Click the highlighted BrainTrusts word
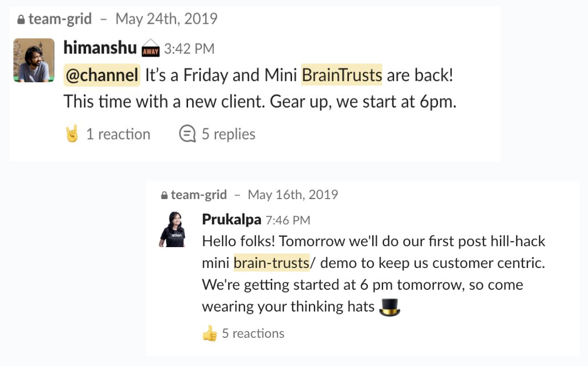The image size is (588, 366). click(342, 75)
